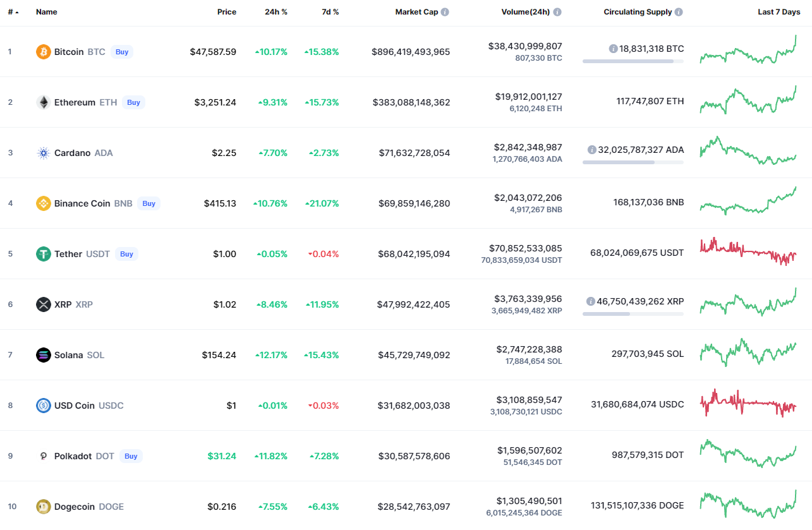
Task: Open the Circulating Supply header info icon
Action: pos(679,12)
